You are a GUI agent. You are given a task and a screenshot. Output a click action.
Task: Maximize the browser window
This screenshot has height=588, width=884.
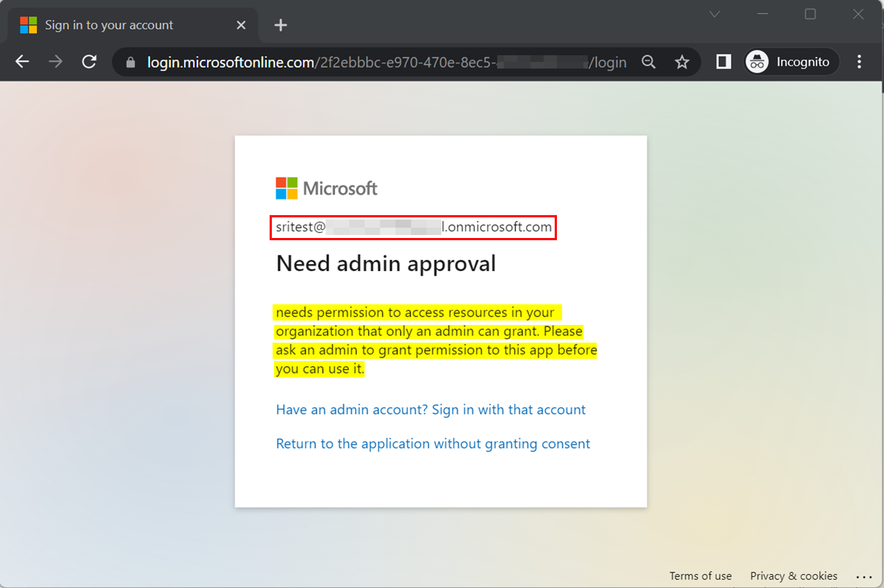(810, 14)
